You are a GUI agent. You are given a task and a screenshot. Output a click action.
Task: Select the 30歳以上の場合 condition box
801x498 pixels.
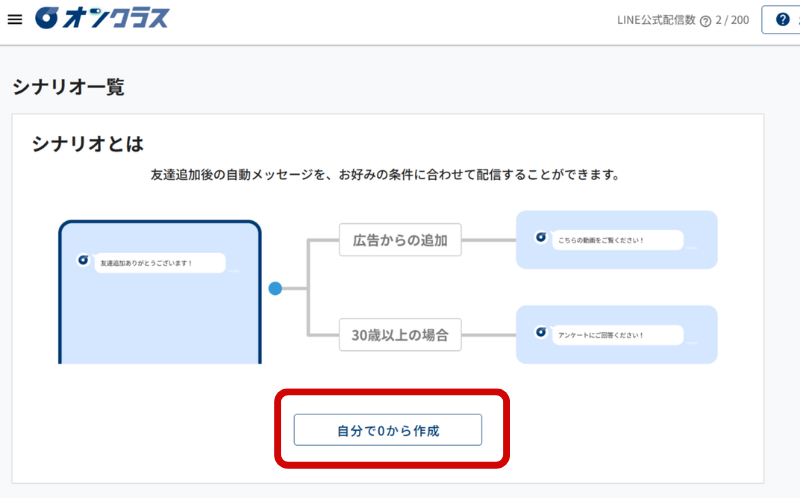(x=400, y=334)
